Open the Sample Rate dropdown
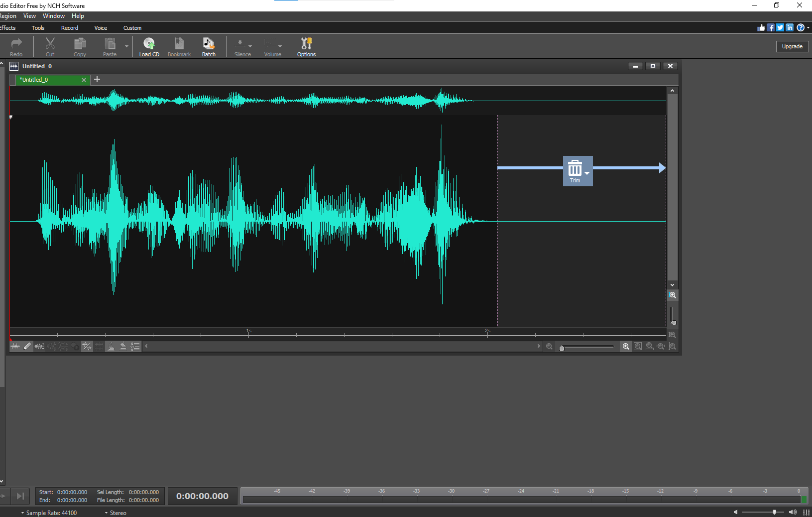 (49, 513)
